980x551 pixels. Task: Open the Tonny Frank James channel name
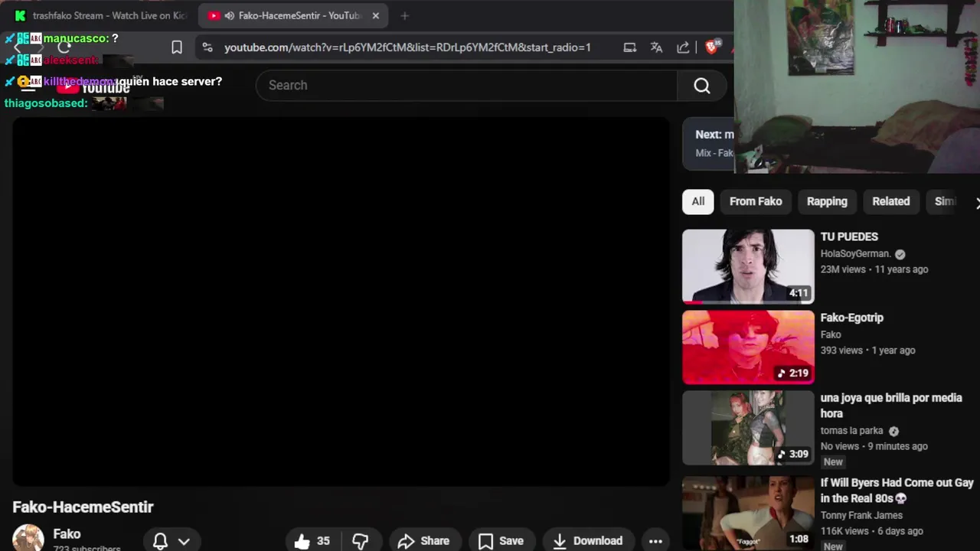861,515
